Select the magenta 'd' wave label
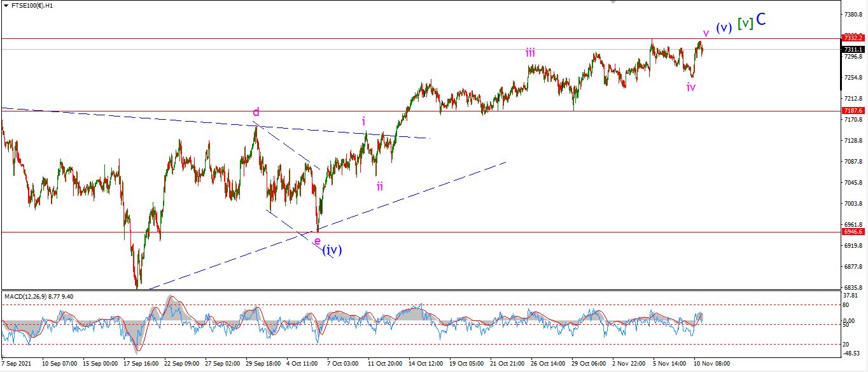Image resolution: width=868 pixels, height=372 pixels. 256,112
